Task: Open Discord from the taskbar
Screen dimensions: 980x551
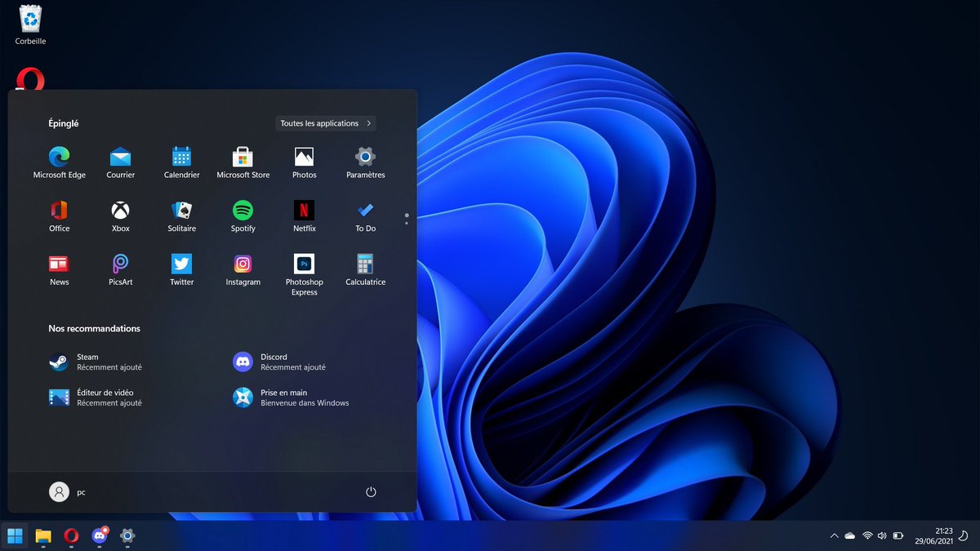Action: click(x=100, y=536)
